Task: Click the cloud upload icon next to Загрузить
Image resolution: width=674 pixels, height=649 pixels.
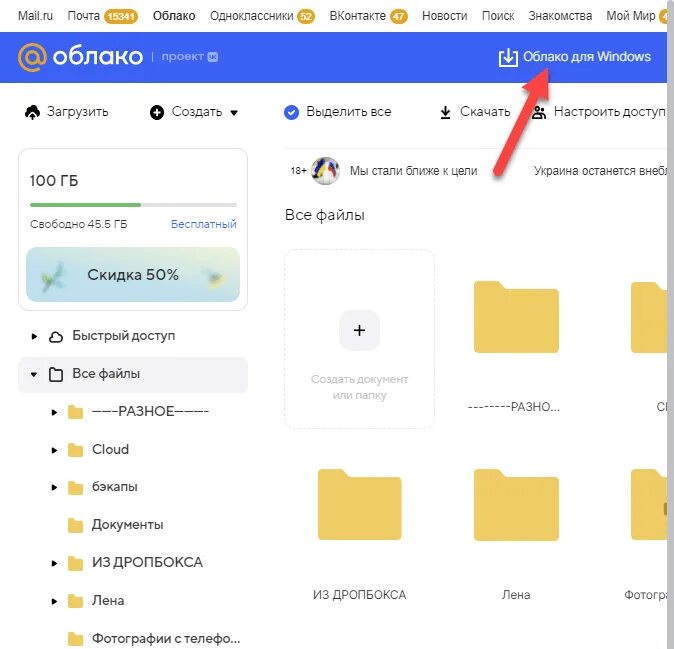Action: pos(32,112)
